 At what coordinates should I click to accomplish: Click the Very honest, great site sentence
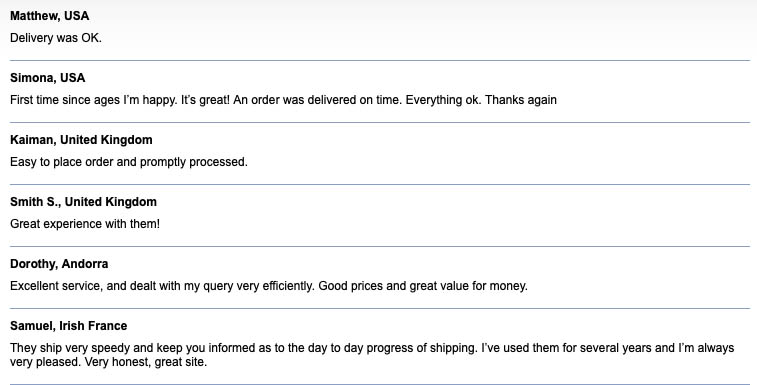coord(146,362)
